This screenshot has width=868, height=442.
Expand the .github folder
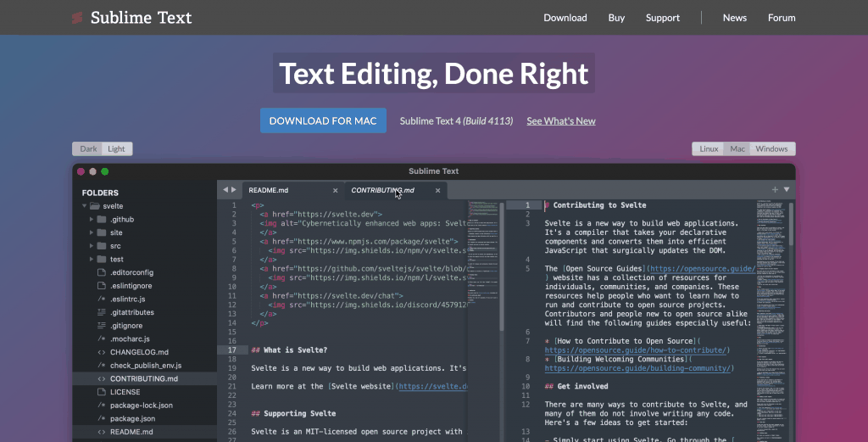coord(92,220)
